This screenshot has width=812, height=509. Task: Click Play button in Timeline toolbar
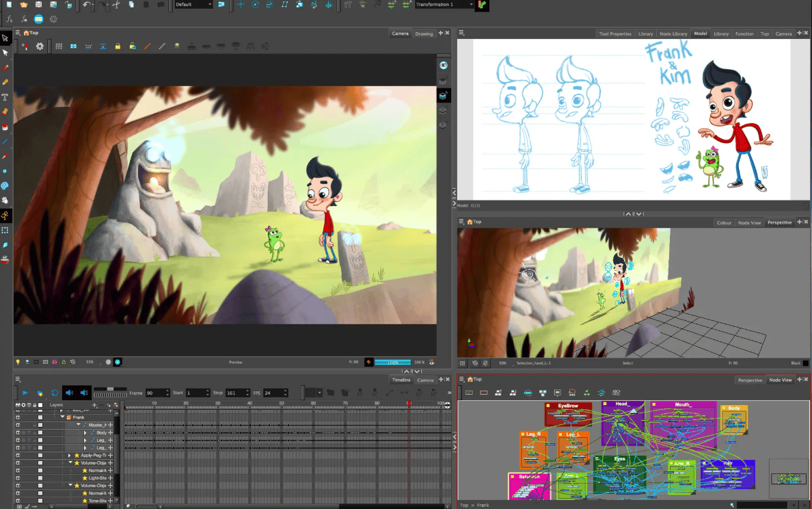pyautogui.click(x=25, y=393)
